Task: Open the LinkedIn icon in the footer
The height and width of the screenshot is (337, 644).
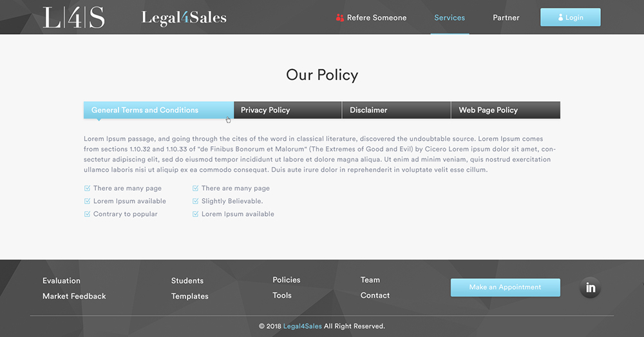Action: tap(590, 287)
